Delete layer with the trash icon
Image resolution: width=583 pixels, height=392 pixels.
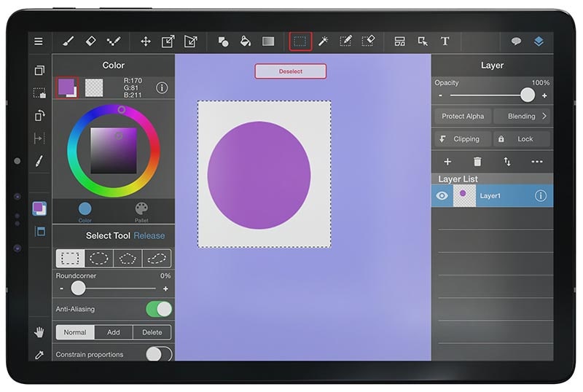[477, 162]
